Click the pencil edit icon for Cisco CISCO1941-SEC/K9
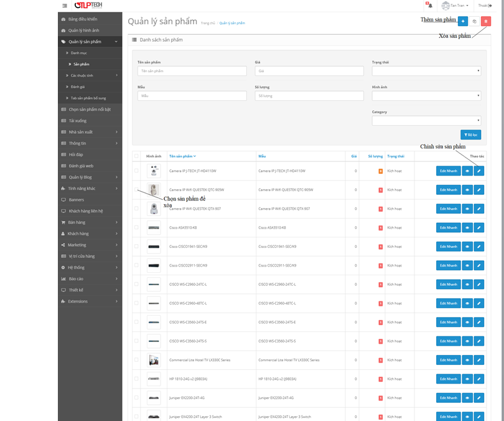This screenshot has height=421, width=504. pos(479,247)
